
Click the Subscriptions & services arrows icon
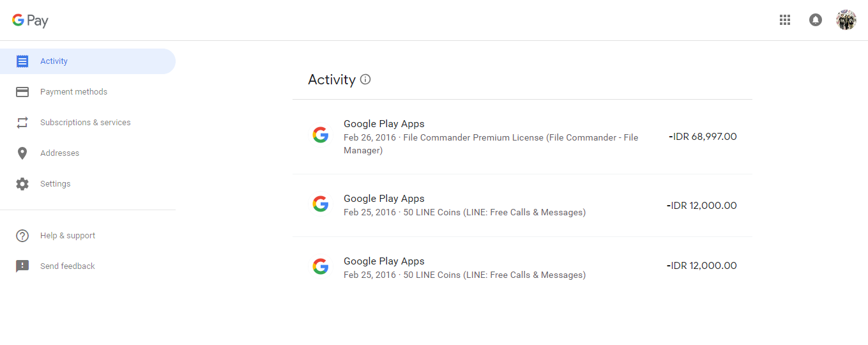22,123
